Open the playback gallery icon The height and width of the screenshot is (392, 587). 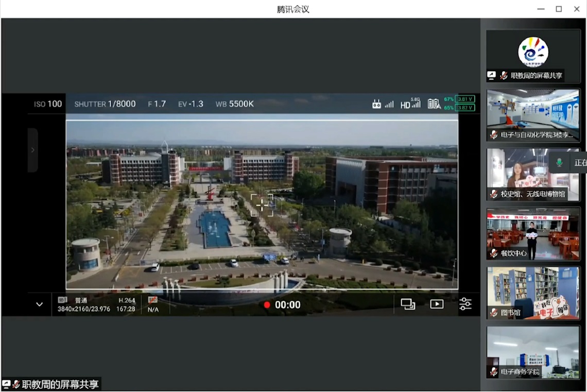437,304
